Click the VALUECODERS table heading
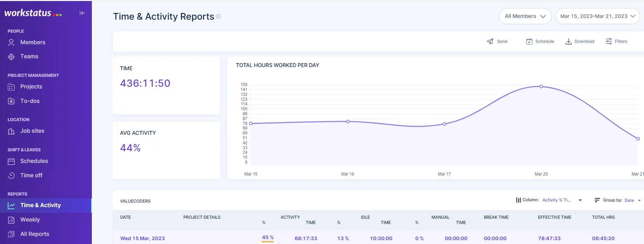 [135, 201]
